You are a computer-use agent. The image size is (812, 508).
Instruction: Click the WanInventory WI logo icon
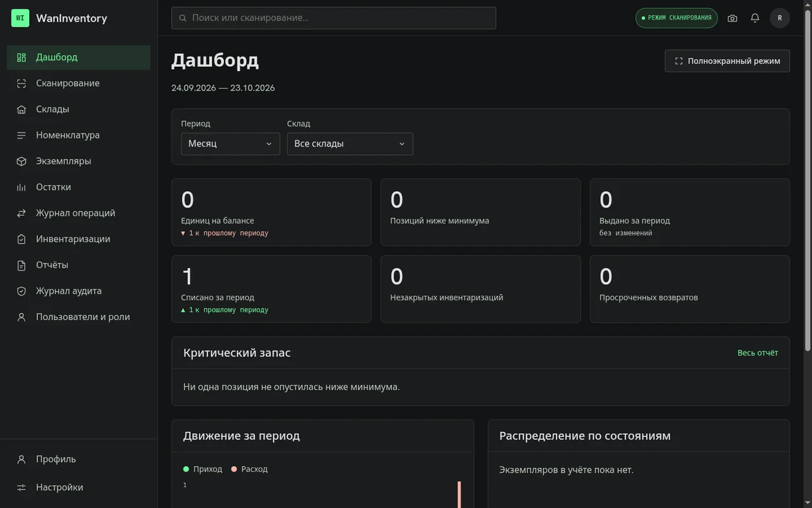(20, 18)
